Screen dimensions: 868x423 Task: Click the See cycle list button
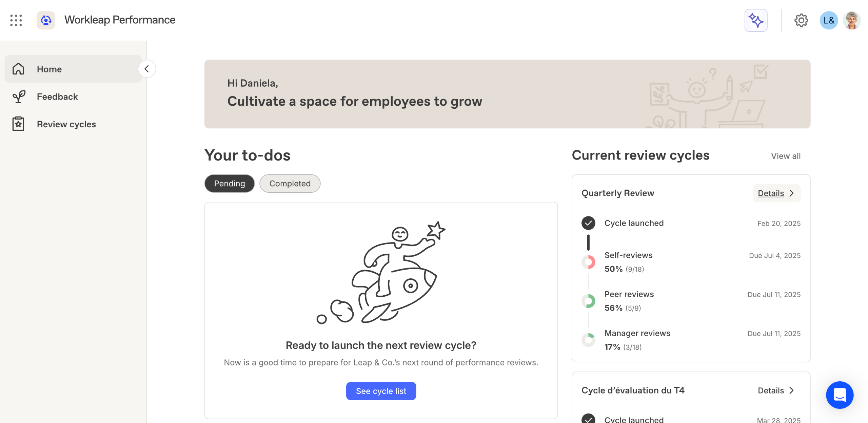tap(381, 391)
